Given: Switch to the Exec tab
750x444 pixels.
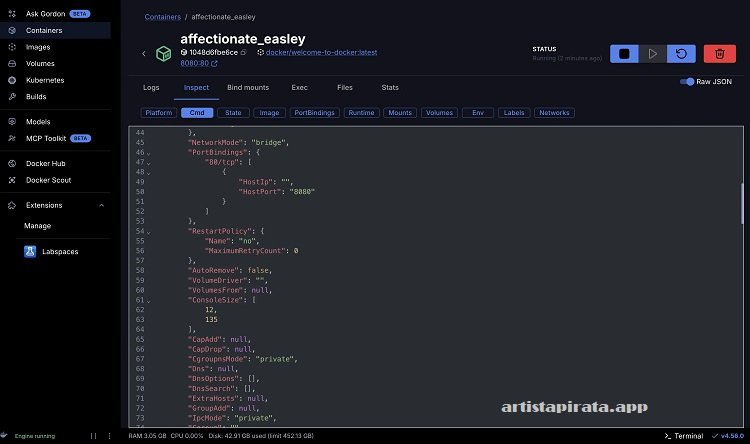Looking at the screenshot, I should (299, 88).
